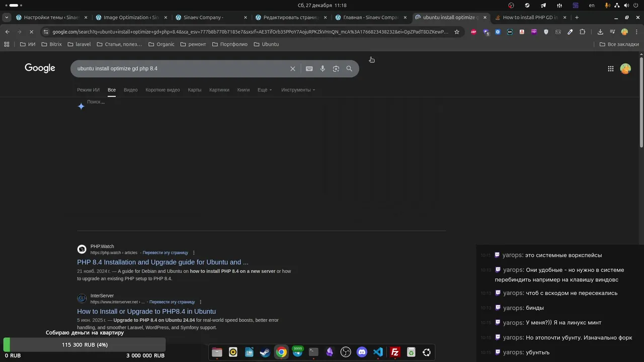
Task: Switch to How to install PHP GD tab
Action: coord(530,17)
